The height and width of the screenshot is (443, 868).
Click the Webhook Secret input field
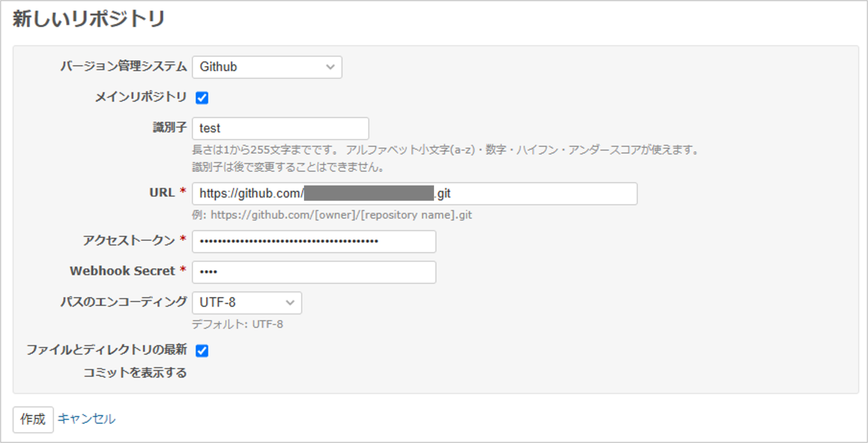(314, 272)
